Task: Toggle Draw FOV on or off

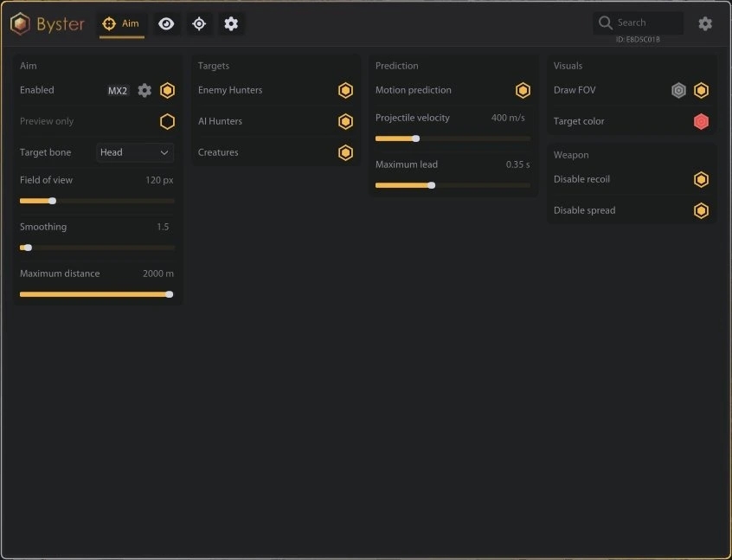Action: click(701, 90)
